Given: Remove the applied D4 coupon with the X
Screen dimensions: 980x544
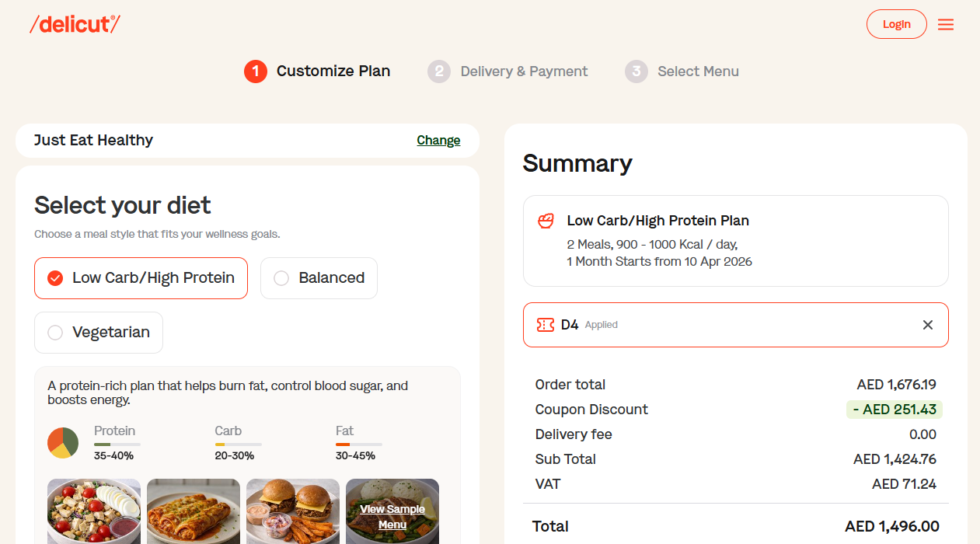Looking at the screenshot, I should click(927, 324).
